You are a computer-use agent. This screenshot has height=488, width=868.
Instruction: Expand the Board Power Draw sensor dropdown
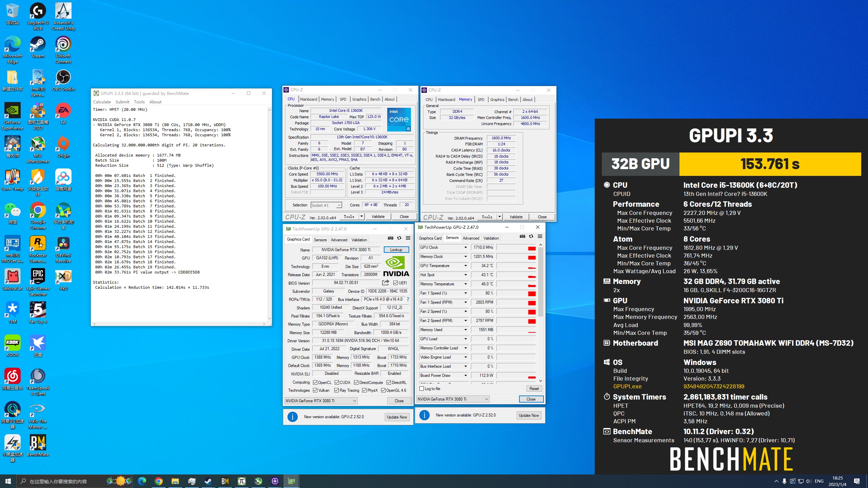click(x=466, y=375)
